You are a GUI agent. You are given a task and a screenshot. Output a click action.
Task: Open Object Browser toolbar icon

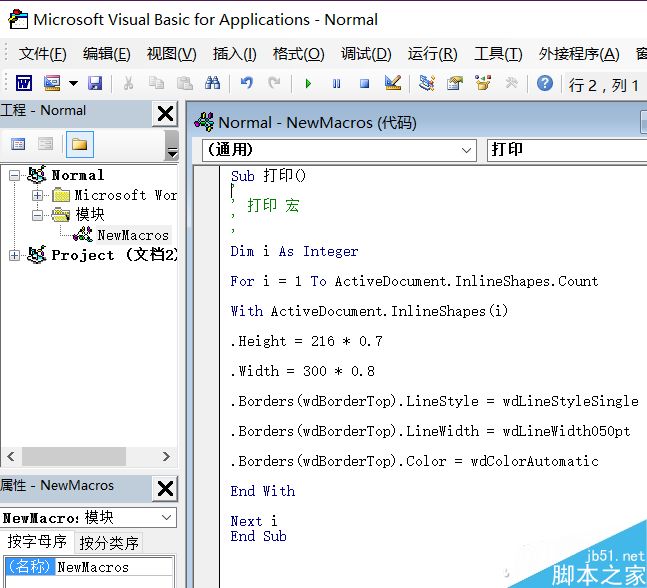tap(483, 83)
